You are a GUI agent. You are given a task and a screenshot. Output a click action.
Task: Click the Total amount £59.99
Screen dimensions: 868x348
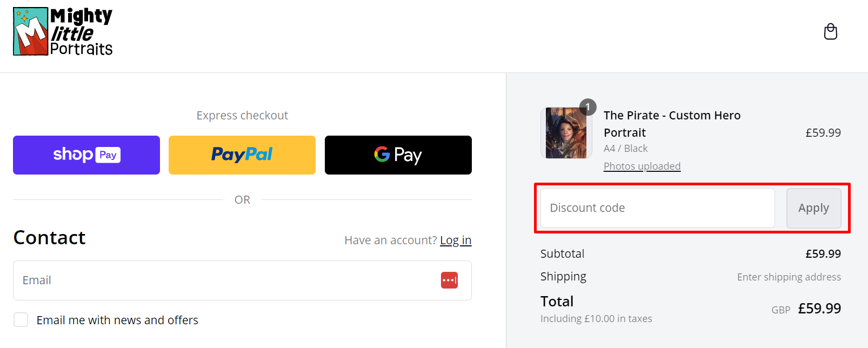819,309
